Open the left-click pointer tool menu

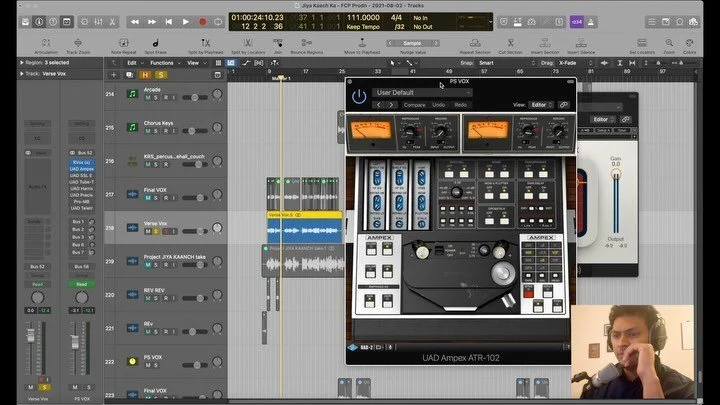pyautogui.click(x=394, y=63)
